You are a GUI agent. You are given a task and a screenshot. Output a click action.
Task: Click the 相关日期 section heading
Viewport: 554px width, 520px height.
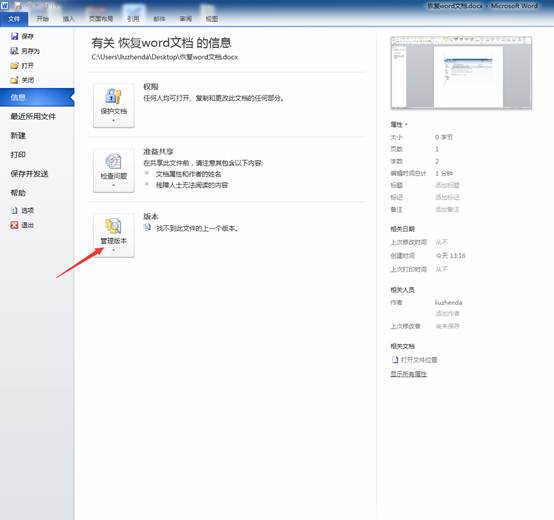pos(402,229)
